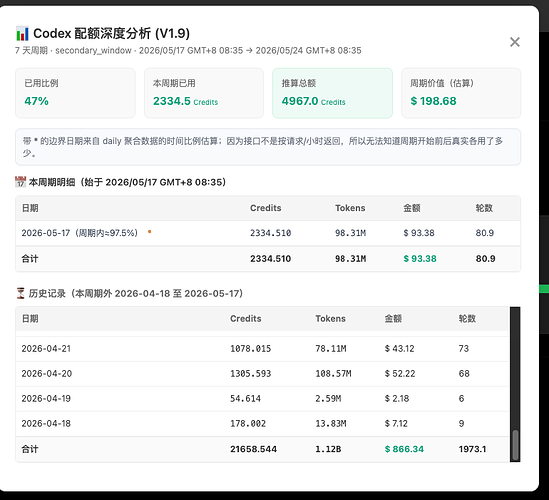The width and height of the screenshot is (549, 500).
Task: Select the 2026-04-21 history row
Action: [262, 349]
